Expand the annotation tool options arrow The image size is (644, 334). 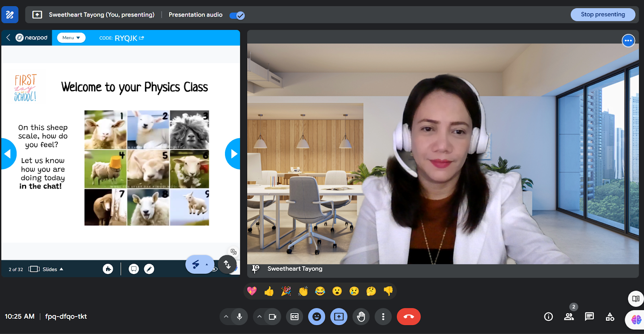point(207,264)
